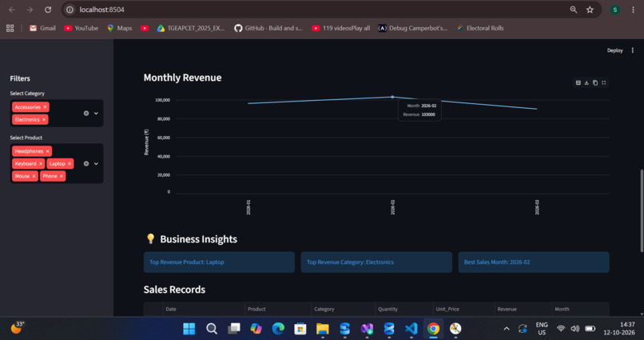Reload the localhost page

pos(48,10)
